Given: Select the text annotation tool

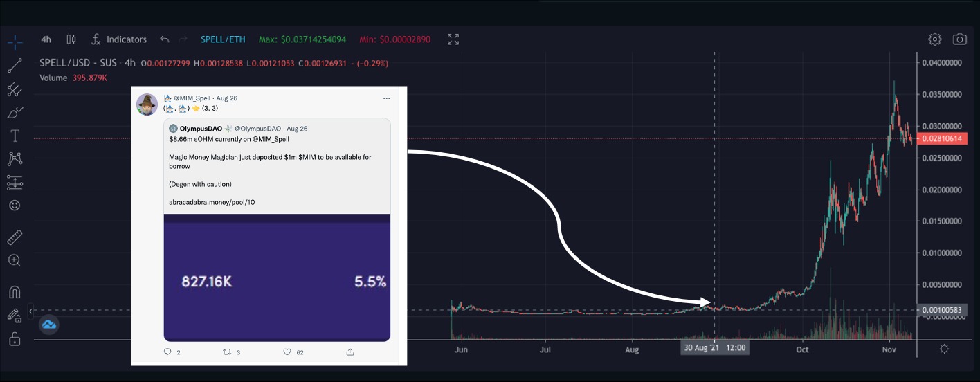Looking at the screenshot, I should pos(15,136).
